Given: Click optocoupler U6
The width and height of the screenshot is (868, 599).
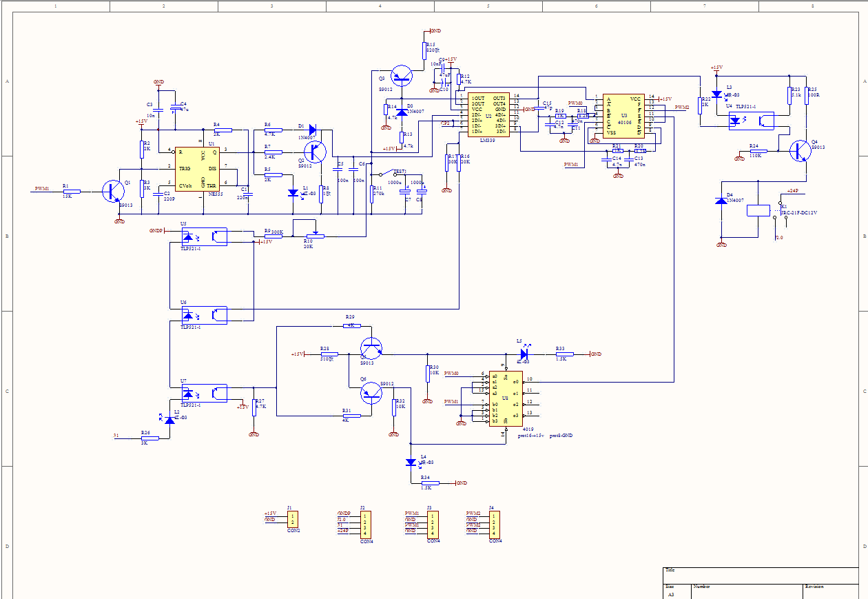Looking at the screenshot, I should tap(204, 315).
